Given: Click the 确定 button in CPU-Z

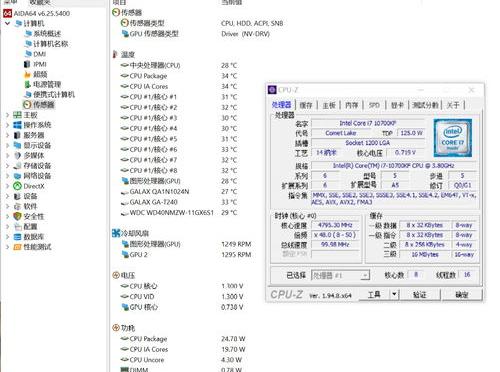Looking at the screenshot, I should point(462,294).
